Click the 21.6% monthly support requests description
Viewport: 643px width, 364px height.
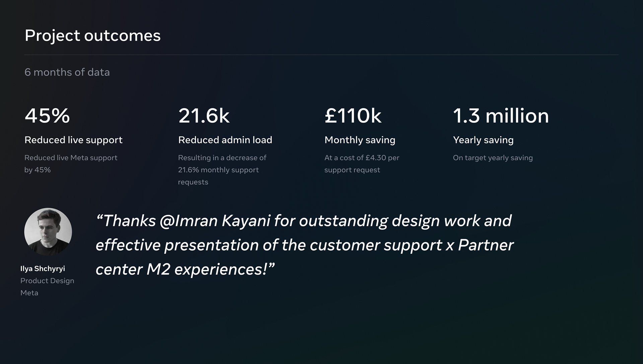click(x=222, y=170)
